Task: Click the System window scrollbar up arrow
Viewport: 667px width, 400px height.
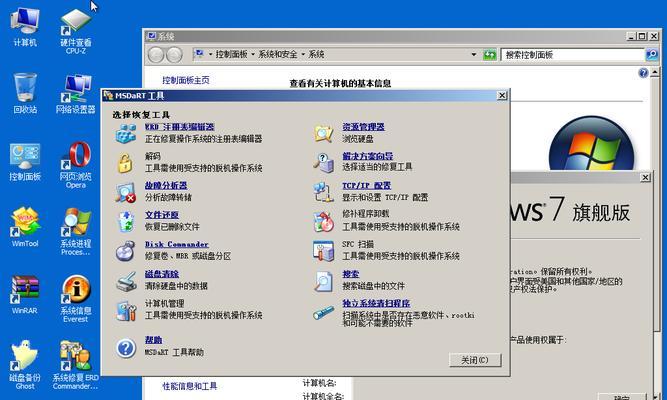Action: point(655,72)
